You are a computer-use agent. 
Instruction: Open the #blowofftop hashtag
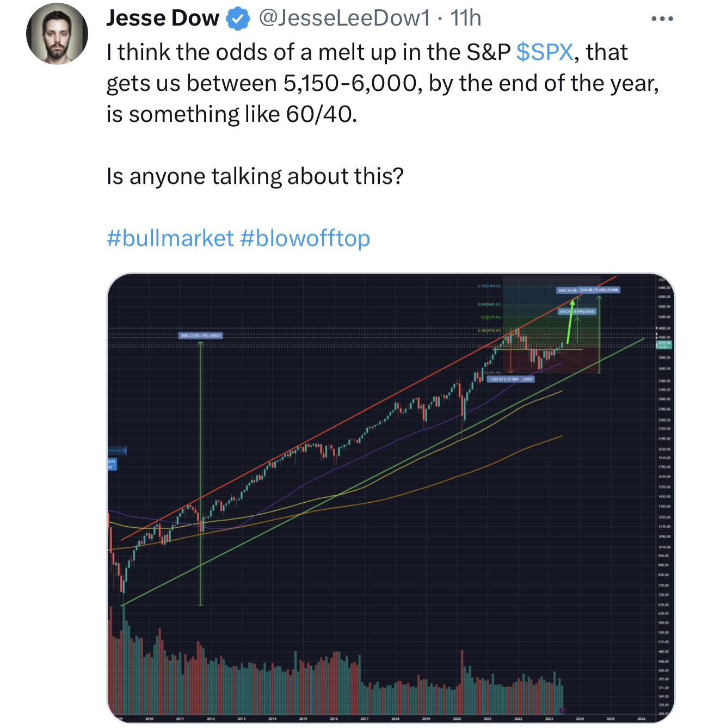tap(305, 238)
